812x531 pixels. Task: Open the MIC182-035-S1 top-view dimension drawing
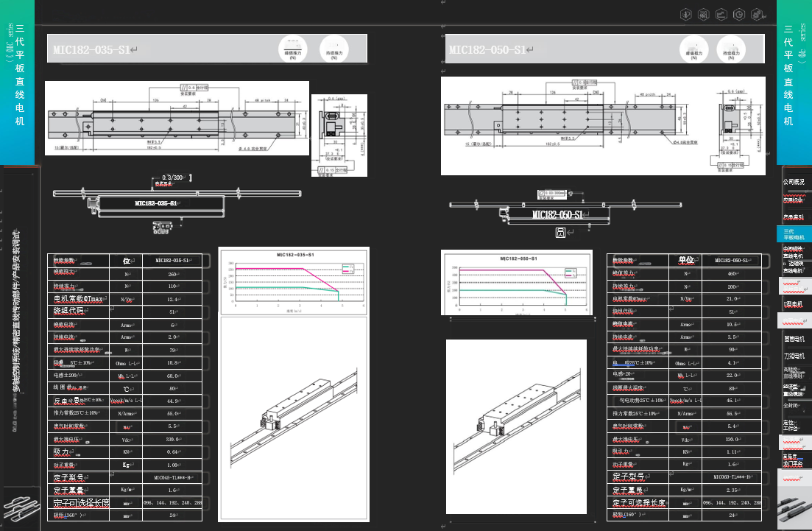(177, 118)
